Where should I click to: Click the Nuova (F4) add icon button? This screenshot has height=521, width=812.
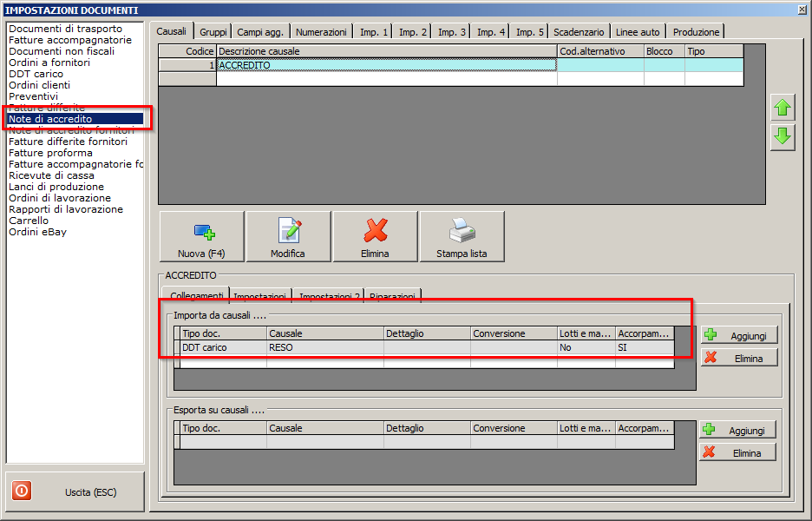click(x=201, y=236)
